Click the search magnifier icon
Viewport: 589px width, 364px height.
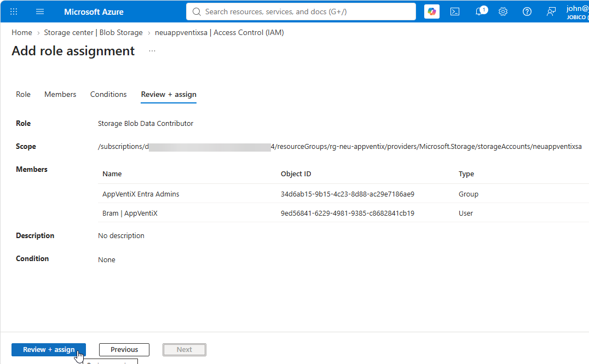197,11
